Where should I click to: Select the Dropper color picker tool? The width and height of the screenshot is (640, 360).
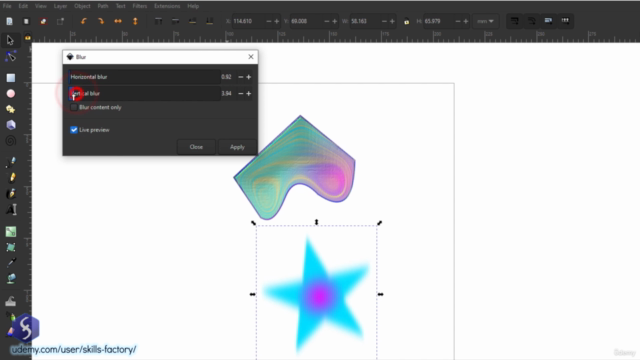point(11,262)
